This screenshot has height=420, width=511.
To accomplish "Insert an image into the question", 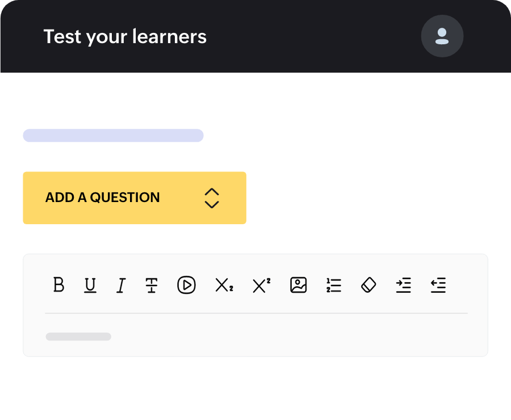I will pos(299,285).
